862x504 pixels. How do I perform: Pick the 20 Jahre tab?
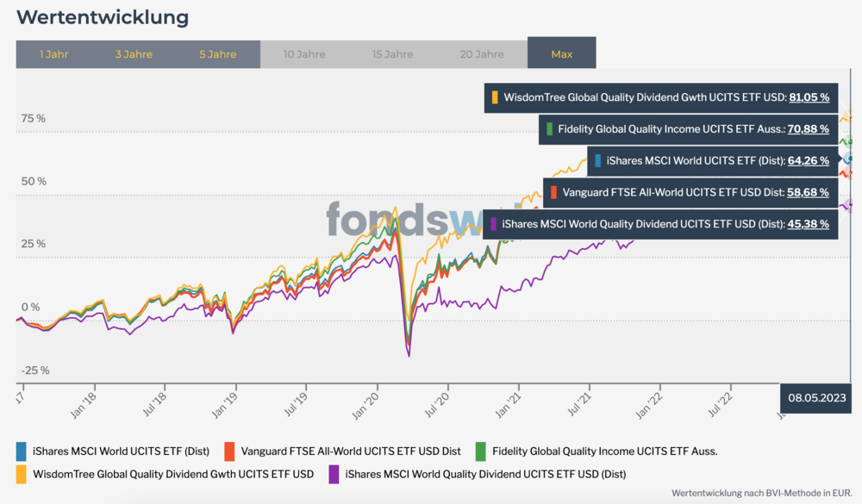pyautogui.click(x=482, y=54)
